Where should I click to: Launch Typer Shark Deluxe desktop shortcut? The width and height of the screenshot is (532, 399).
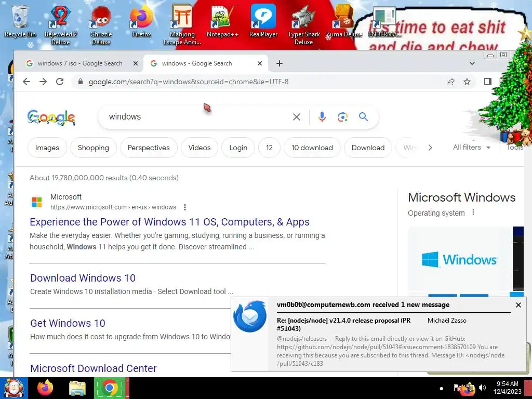[x=303, y=24]
